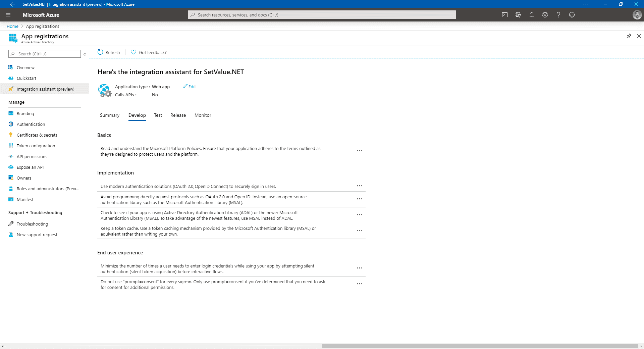644x349 pixels.
Task: Switch to the Release tab
Action: click(178, 115)
